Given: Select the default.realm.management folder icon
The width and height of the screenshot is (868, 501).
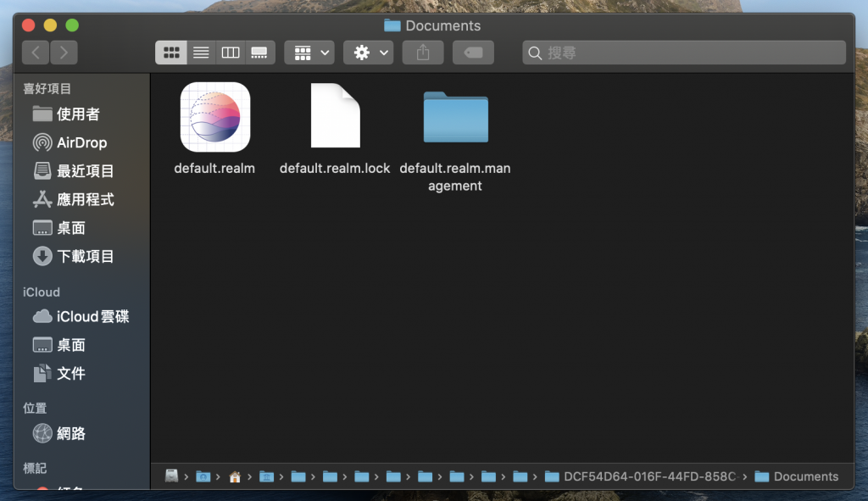Looking at the screenshot, I should (x=455, y=117).
